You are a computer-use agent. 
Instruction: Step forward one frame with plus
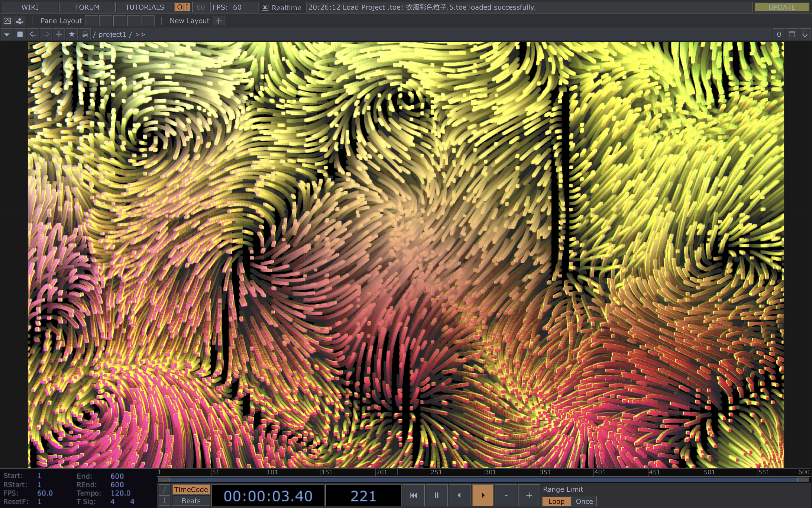point(529,495)
